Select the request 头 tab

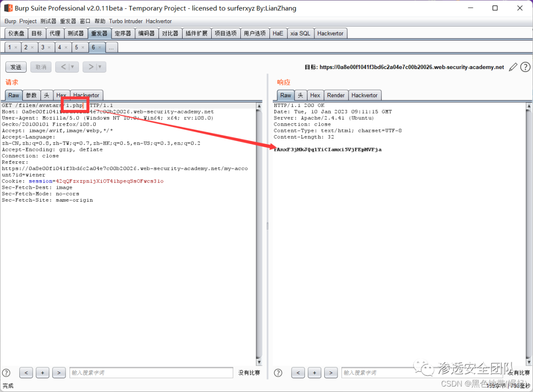click(x=46, y=96)
